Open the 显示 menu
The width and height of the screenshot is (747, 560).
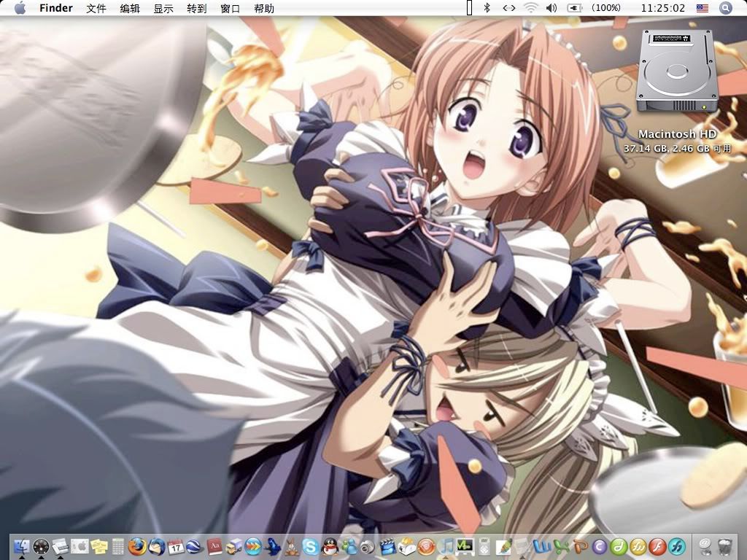[163, 8]
